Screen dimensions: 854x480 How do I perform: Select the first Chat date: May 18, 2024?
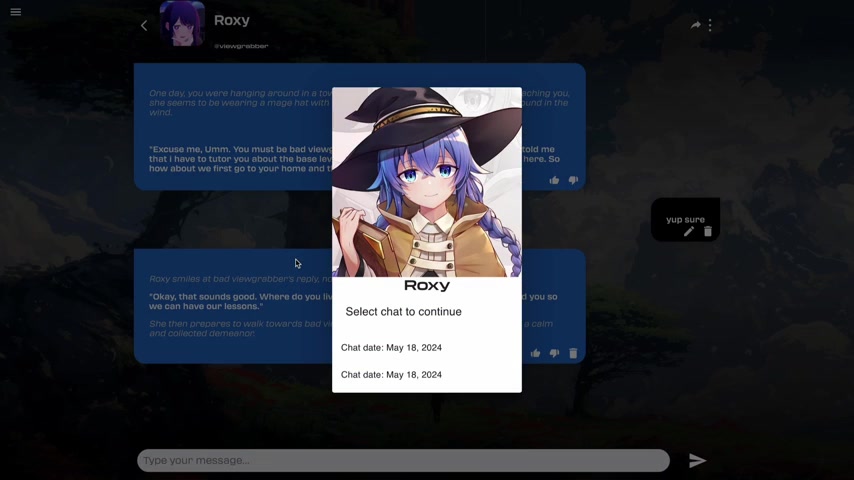392,348
